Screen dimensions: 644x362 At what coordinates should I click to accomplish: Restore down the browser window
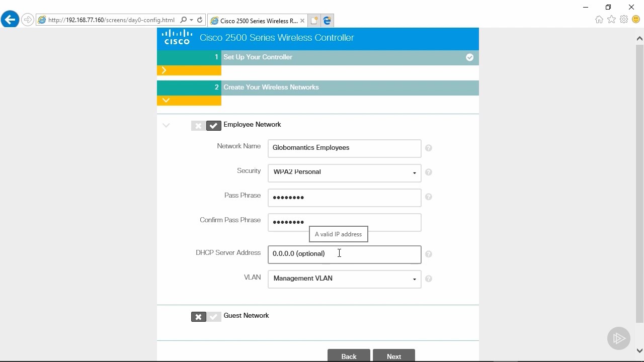coord(608,7)
